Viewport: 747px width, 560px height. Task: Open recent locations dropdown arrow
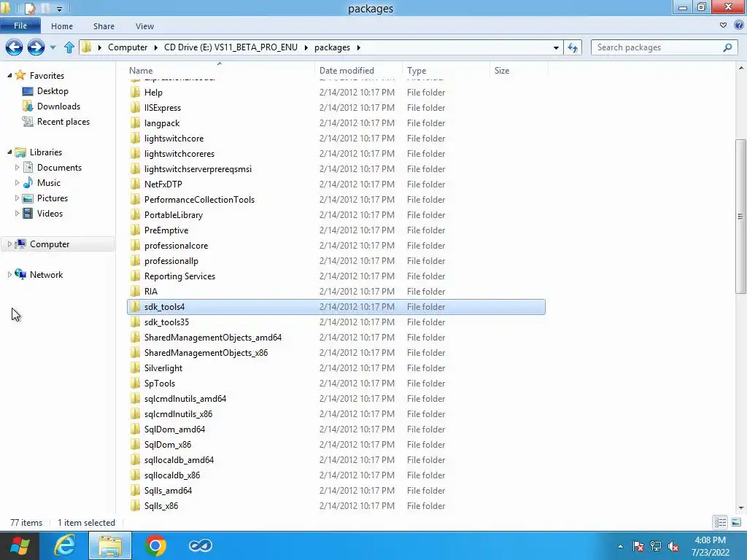click(53, 47)
